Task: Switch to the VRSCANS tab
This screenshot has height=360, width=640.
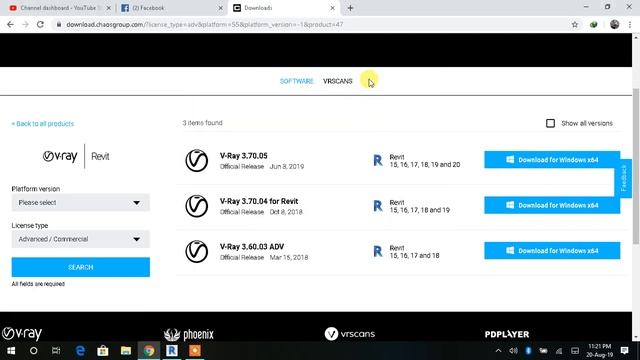Action: pos(338,81)
